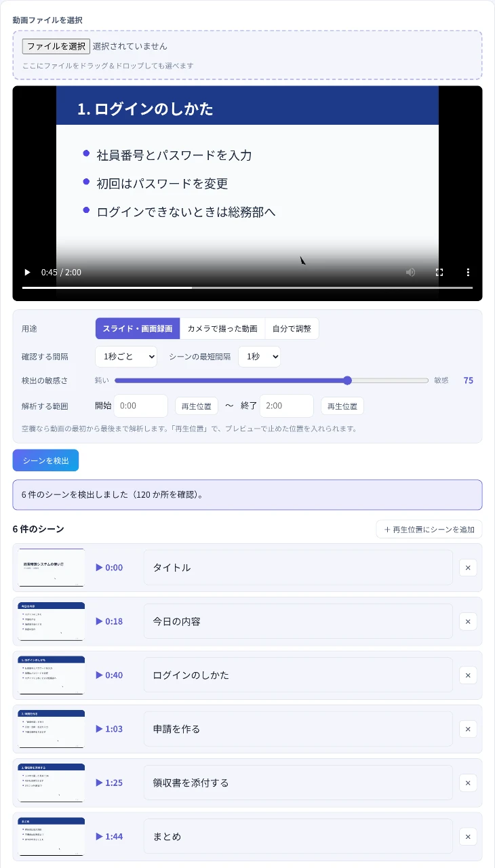Viewport: 495px width, 868px height.
Task: Jump to scene at 0:18
Action: click(109, 621)
